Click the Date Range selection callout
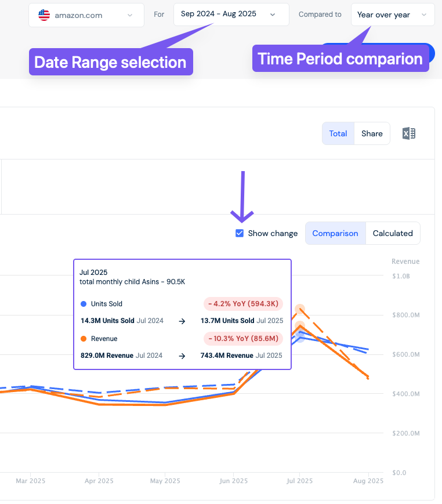This screenshot has width=442, height=504. (x=111, y=62)
